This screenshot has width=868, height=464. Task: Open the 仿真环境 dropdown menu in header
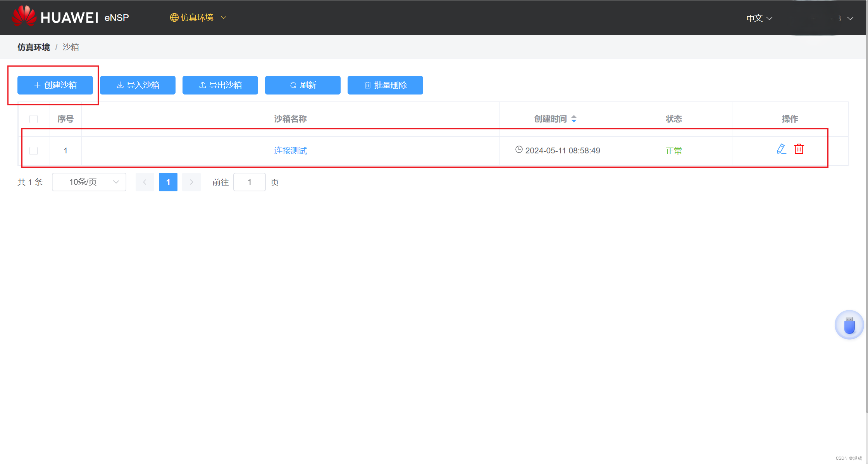[x=198, y=17]
